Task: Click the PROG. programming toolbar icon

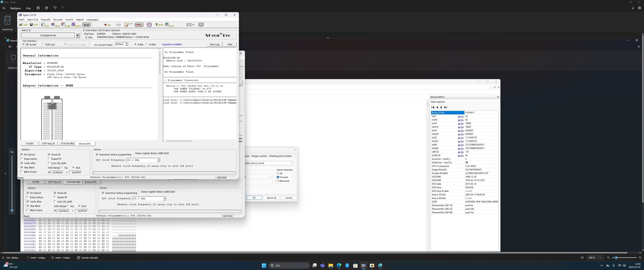Action: (x=139, y=25)
